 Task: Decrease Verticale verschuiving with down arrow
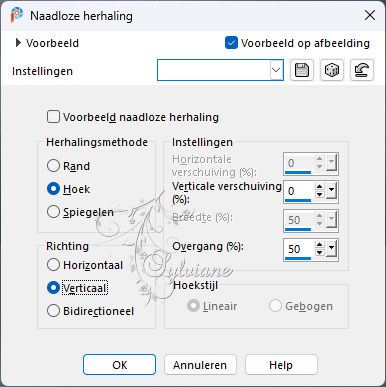[x=320, y=195]
